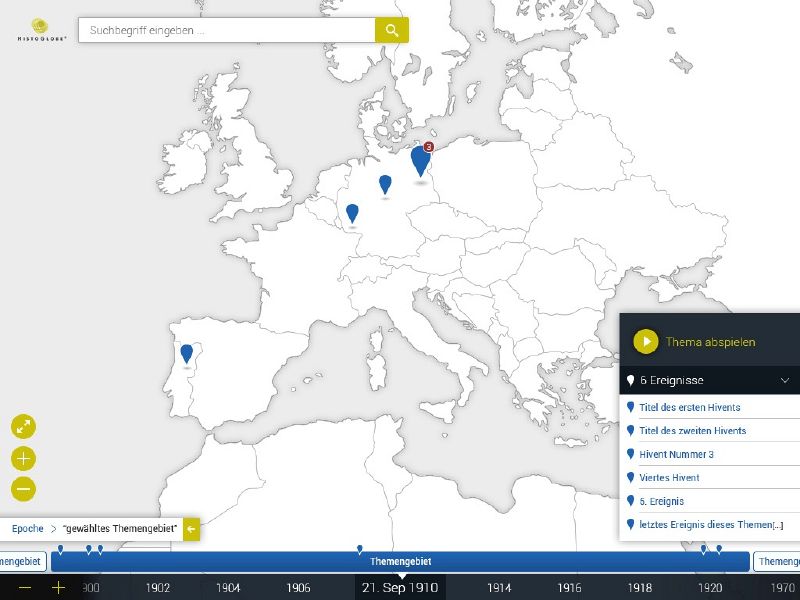Click the lone event pin at timeline center
Screen dimensions: 800x600
click(x=360, y=549)
